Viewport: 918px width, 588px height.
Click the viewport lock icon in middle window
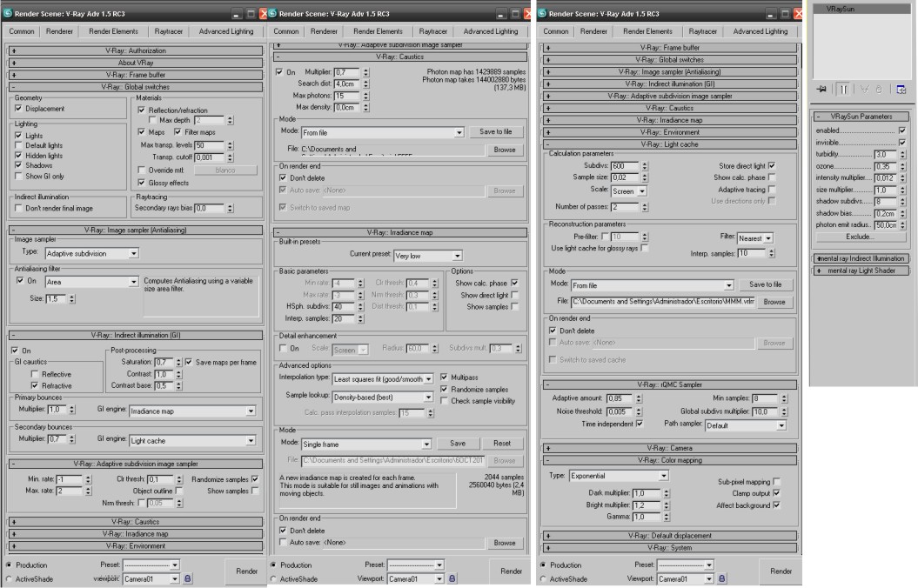coord(452,578)
